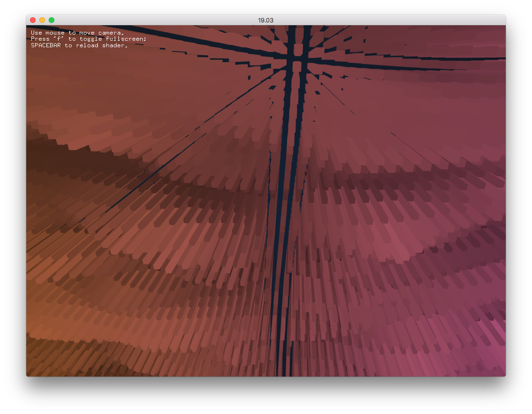
Task: Click the yellow minimize button
Action: click(41, 20)
